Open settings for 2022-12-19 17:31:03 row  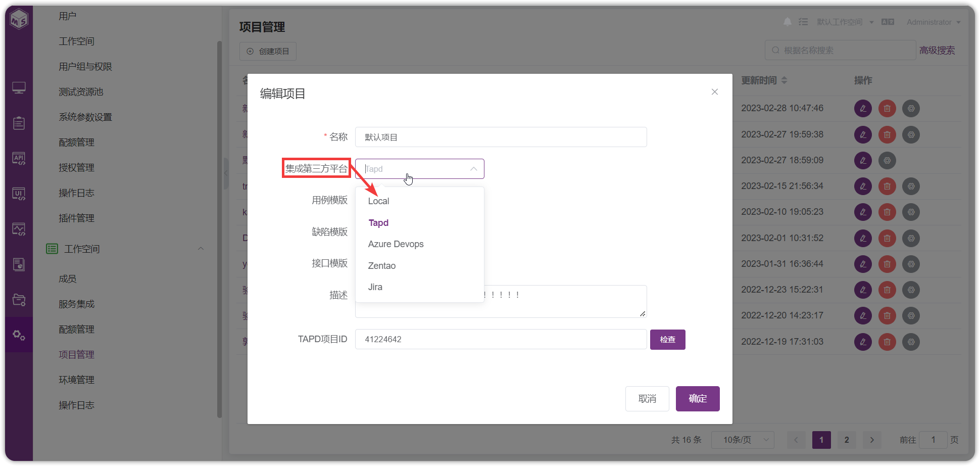pos(911,342)
